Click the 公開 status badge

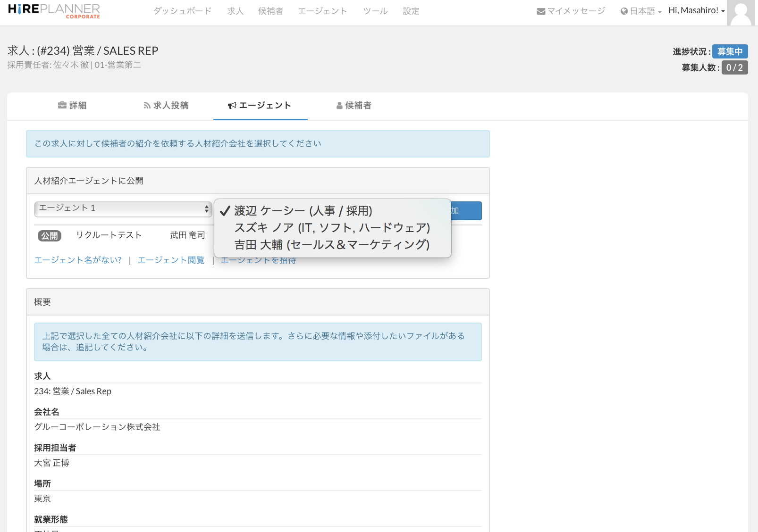point(50,236)
